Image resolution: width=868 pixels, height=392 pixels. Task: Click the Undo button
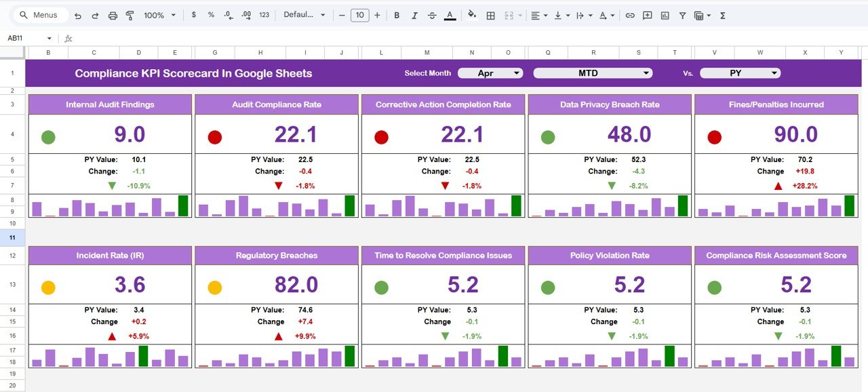pyautogui.click(x=77, y=15)
